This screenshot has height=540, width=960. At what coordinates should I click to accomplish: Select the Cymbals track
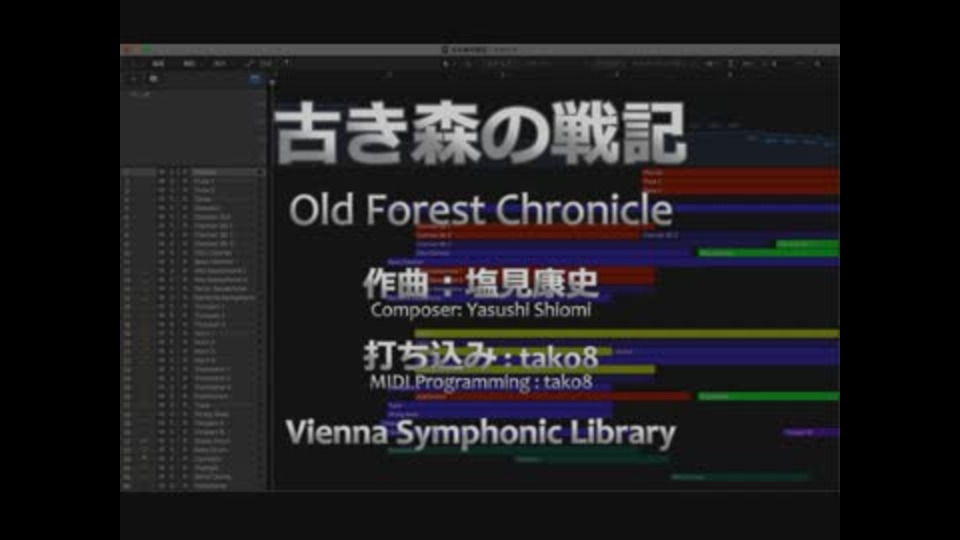(193, 459)
